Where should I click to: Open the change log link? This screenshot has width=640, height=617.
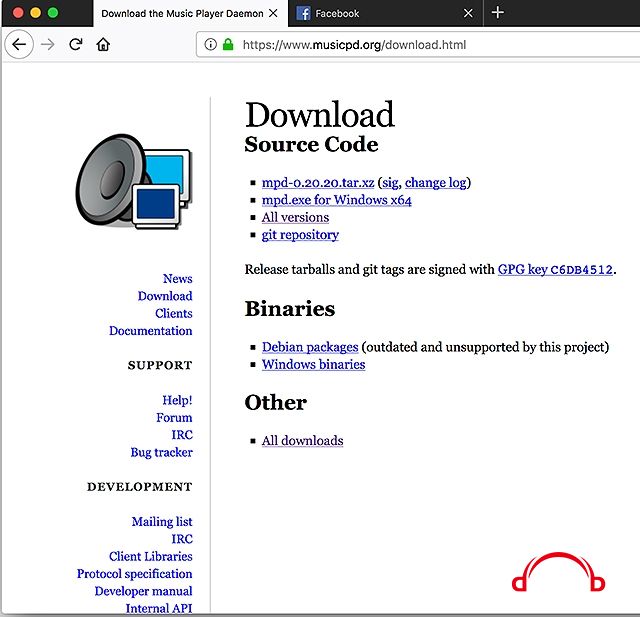click(x=436, y=182)
